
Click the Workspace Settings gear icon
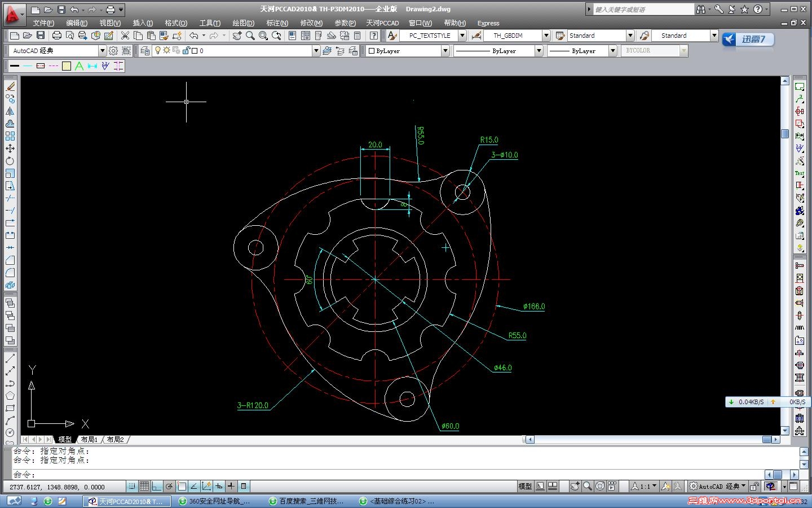click(113, 51)
